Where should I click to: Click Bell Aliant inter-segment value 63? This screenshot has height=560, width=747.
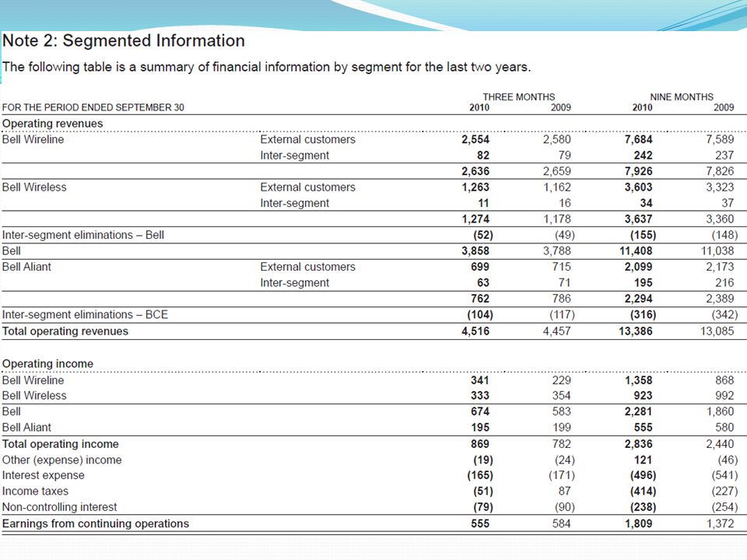click(483, 283)
